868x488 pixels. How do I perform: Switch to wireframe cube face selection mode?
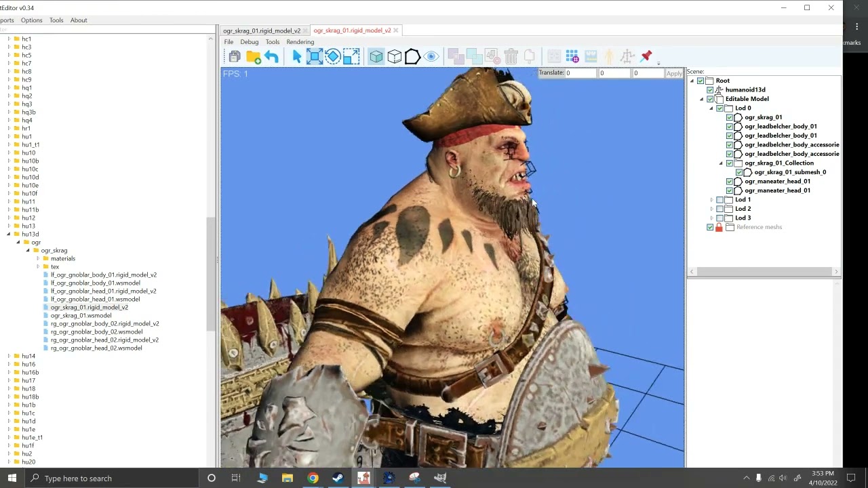pyautogui.click(x=395, y=57)
